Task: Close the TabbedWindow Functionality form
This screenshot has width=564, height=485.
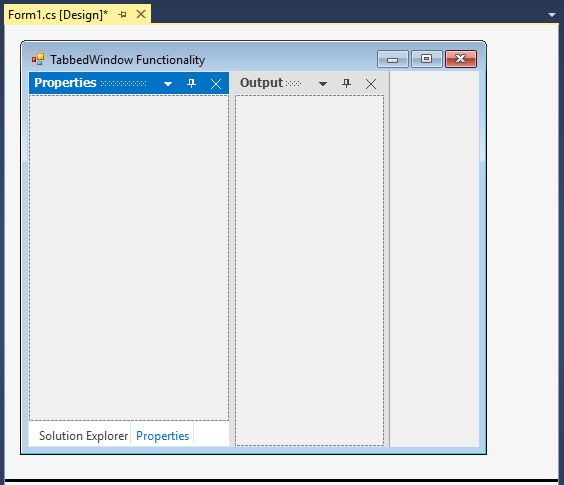Action: [x=461, y=59]
